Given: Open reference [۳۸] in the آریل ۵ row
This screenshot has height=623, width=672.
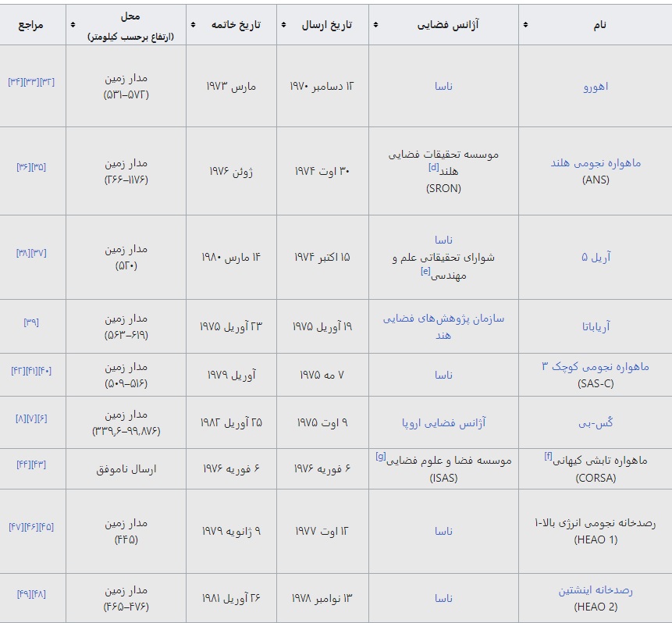Looking at the screenshot, I should click(x=23, y=253).
